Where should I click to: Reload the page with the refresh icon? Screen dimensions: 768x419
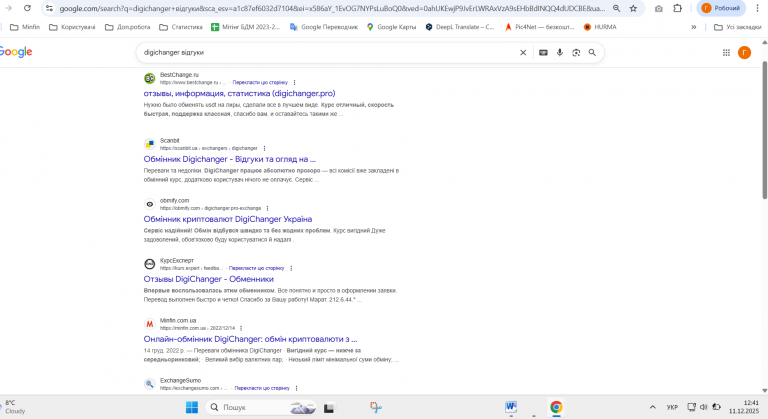tap(27, 8)
